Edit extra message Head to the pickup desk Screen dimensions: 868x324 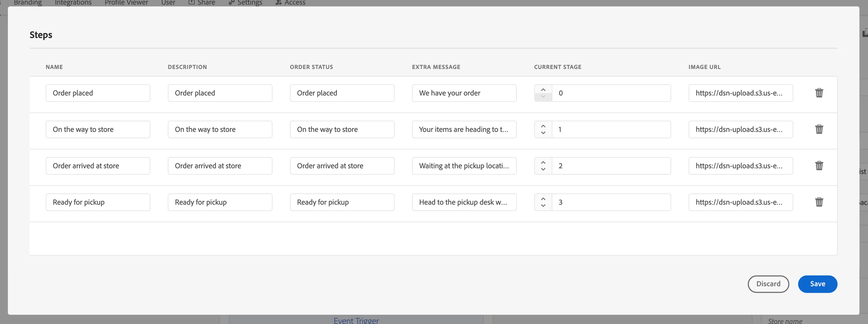pyautogui.click(x=464, y=202)
